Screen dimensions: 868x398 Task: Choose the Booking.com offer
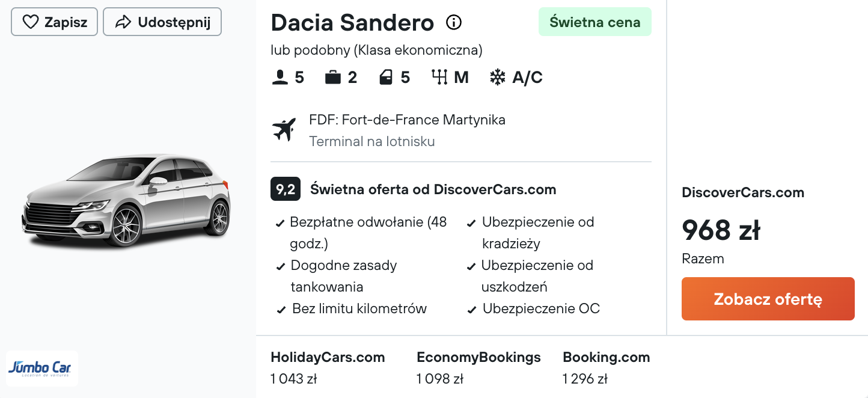tap(606, 367)
